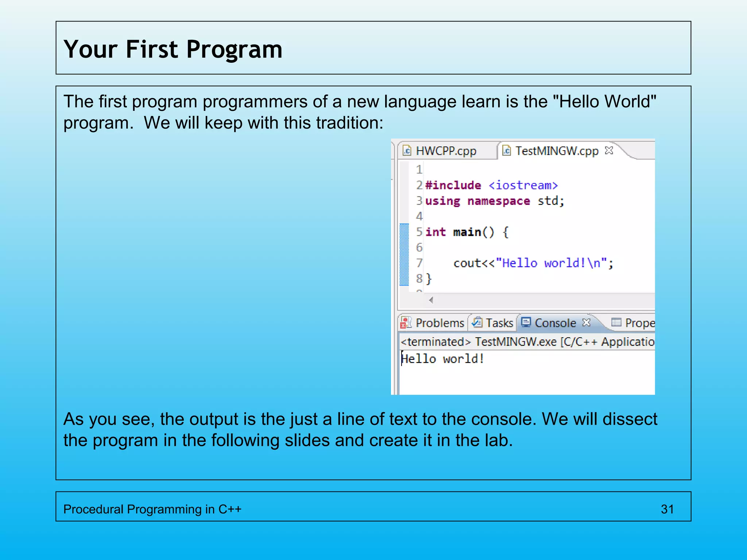Viewport: 747px width, 560px height.
Task: Click the Properties view icon
Action: click(x=616, y=322)
